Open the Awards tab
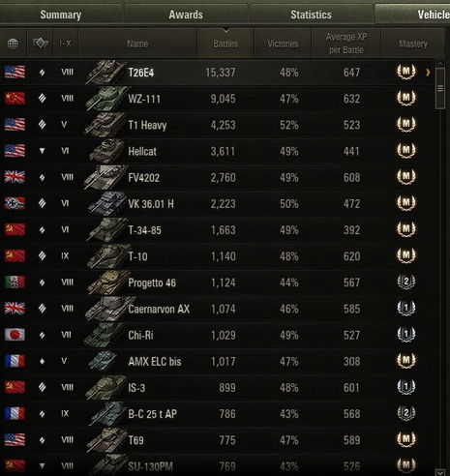 (186, 15)
